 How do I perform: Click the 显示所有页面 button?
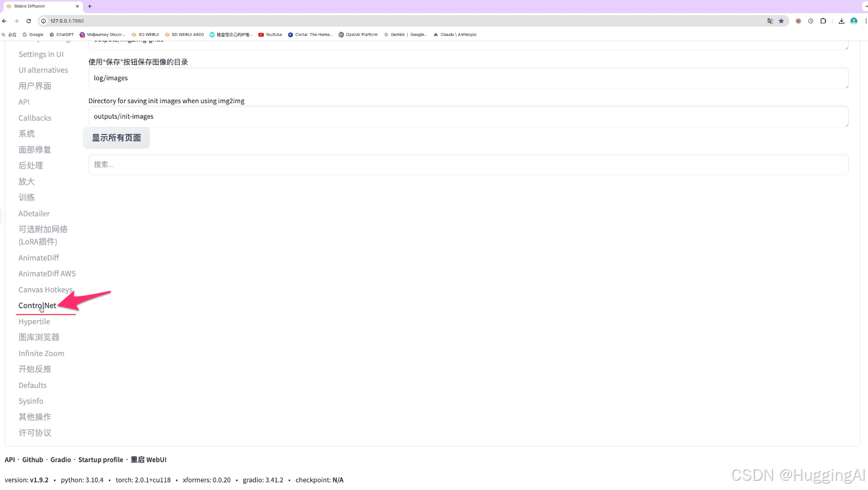[x=117, y=138]
